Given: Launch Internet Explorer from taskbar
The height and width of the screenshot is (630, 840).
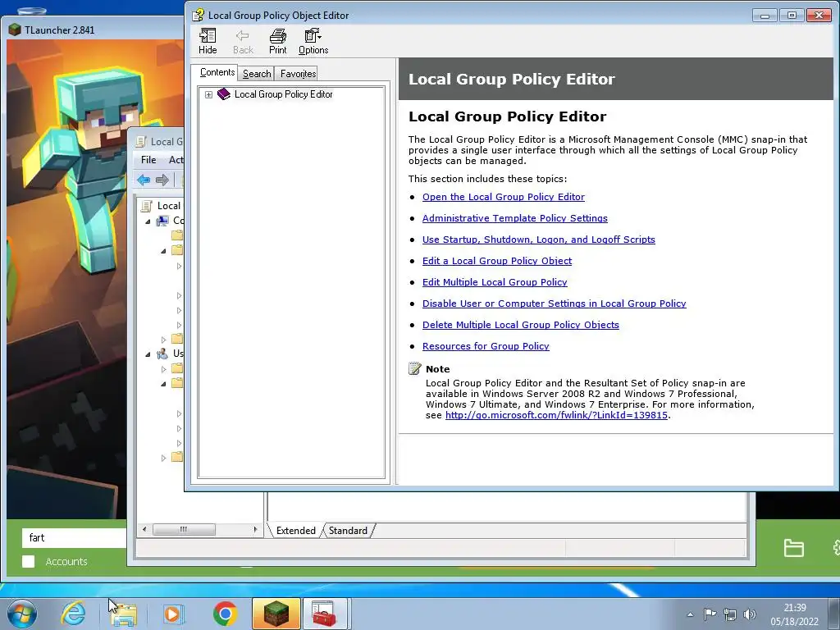Looking at the screenshot, I should pos(72,614).
